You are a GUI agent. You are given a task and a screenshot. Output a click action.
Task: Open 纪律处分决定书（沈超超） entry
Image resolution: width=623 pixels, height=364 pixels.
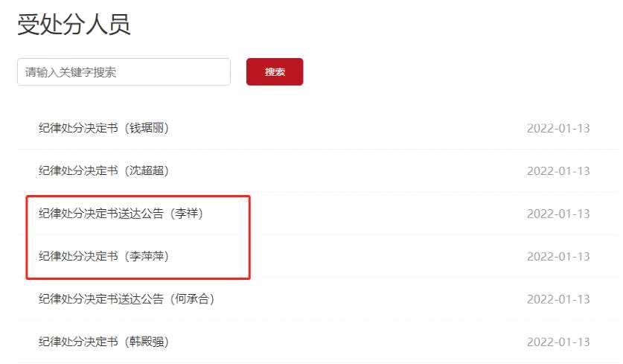pyautogui.click(x=103, y=170)
